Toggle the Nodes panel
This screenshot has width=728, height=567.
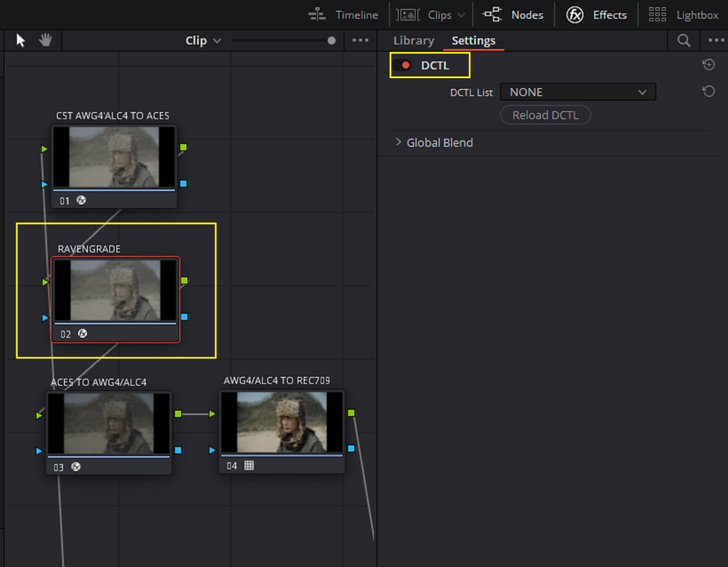tap(513, 15)
